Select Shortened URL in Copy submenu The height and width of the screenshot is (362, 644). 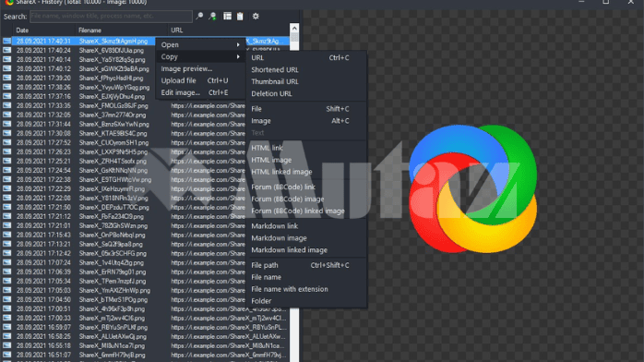pos(306,70)
